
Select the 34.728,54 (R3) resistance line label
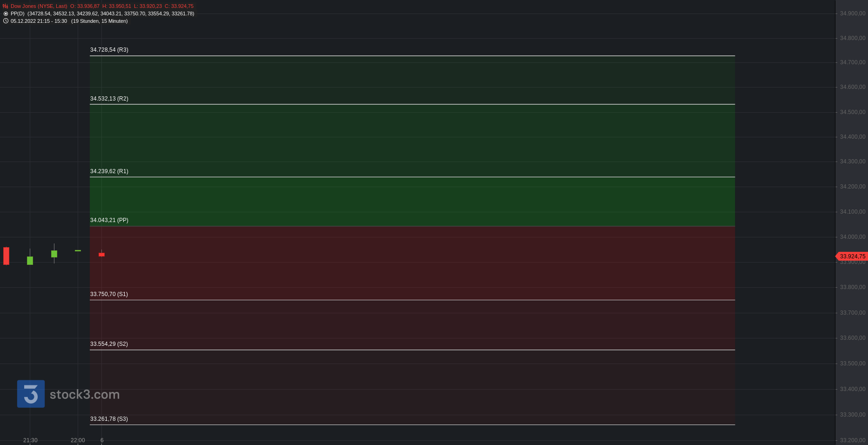coord(109,50)
